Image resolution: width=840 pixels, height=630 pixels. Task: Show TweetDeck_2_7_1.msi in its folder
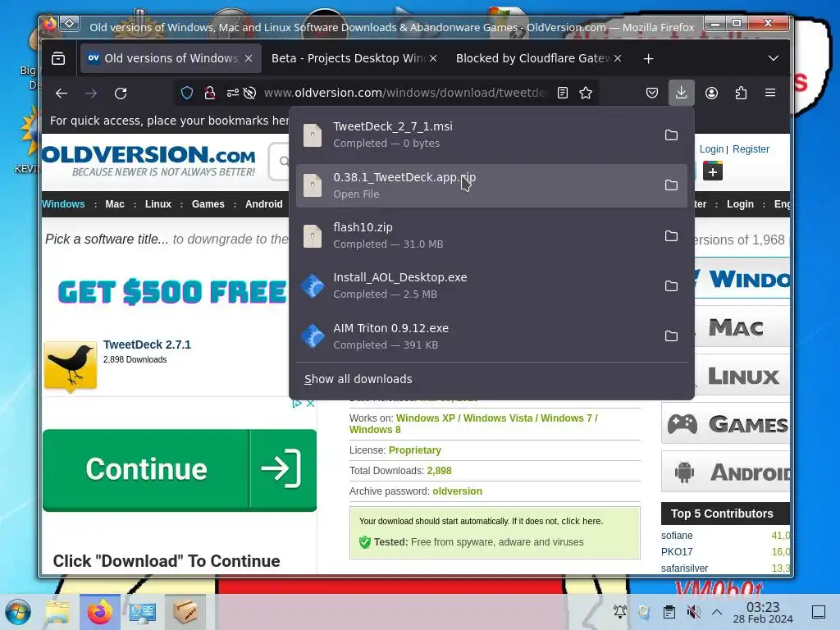click(x=671, y=135)
